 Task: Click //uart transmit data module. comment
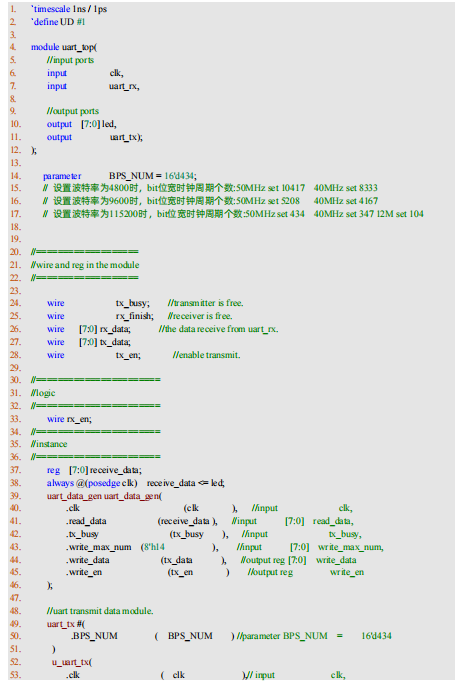tap(100, 611)
